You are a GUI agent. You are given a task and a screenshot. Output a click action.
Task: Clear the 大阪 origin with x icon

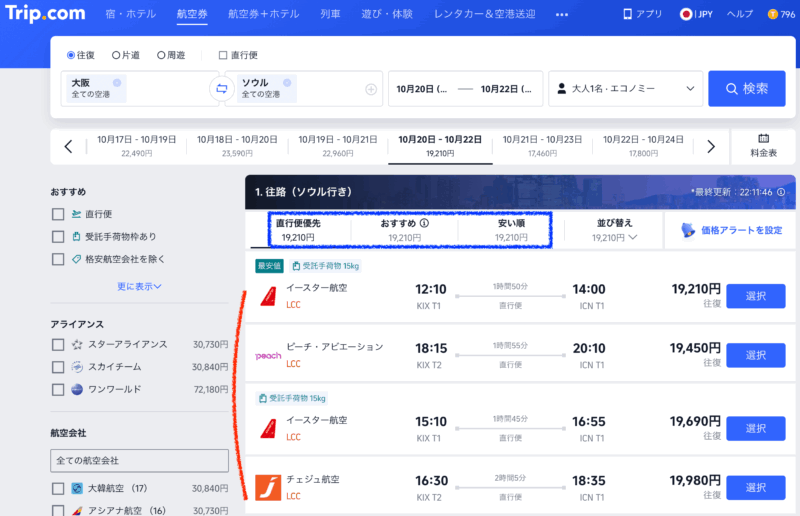pos(117,83)
